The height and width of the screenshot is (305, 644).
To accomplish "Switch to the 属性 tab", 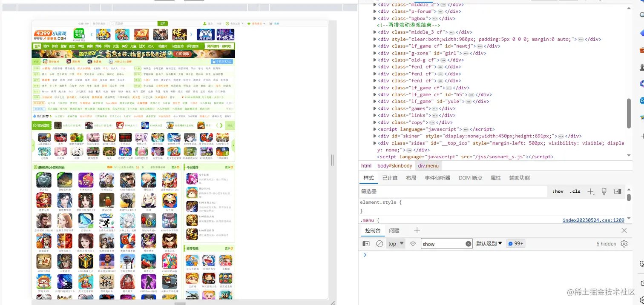I will [496, 178].
